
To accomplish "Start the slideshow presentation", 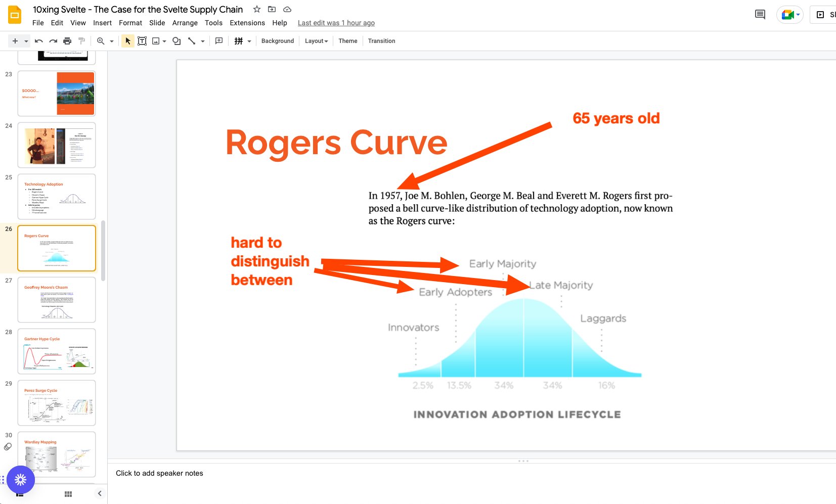I will 823,15.
